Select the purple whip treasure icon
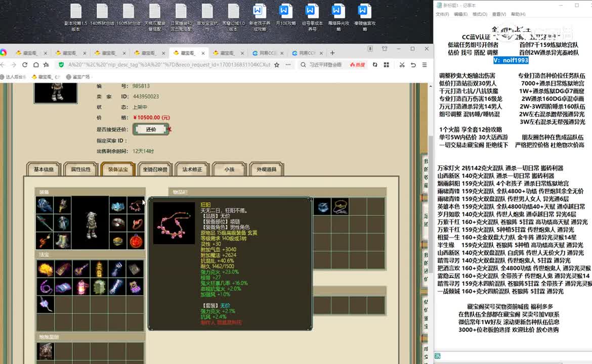 coord(45,287)
